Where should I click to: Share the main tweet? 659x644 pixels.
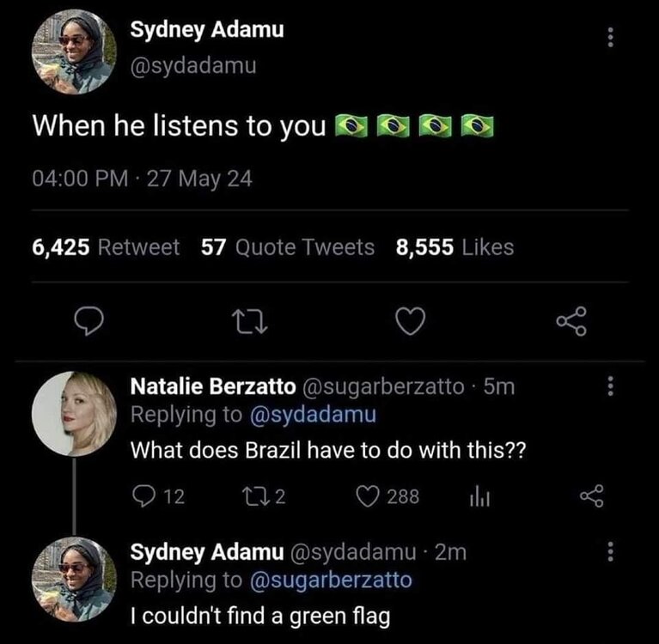click(x=571, y=321)
